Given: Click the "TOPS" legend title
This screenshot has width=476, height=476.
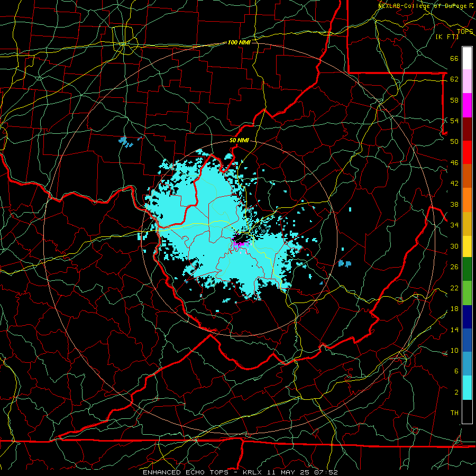Looking at the screenshot, I should 465,32.
